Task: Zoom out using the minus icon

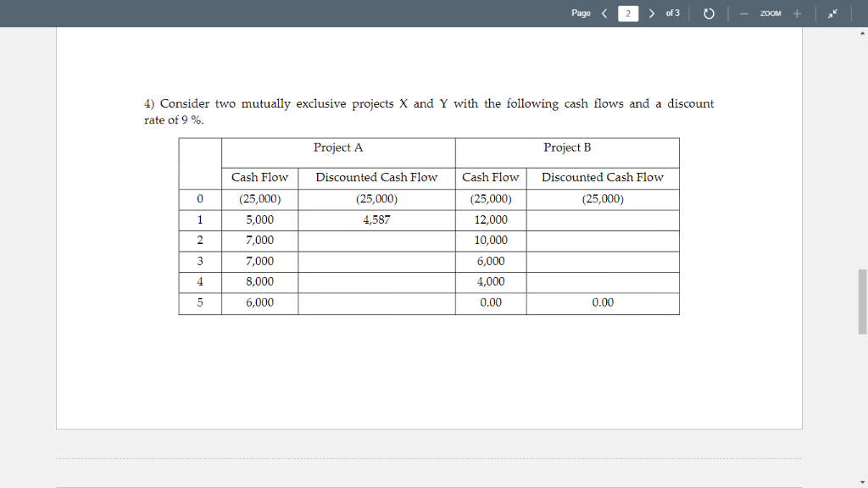Action: click(x=743, y=13)
